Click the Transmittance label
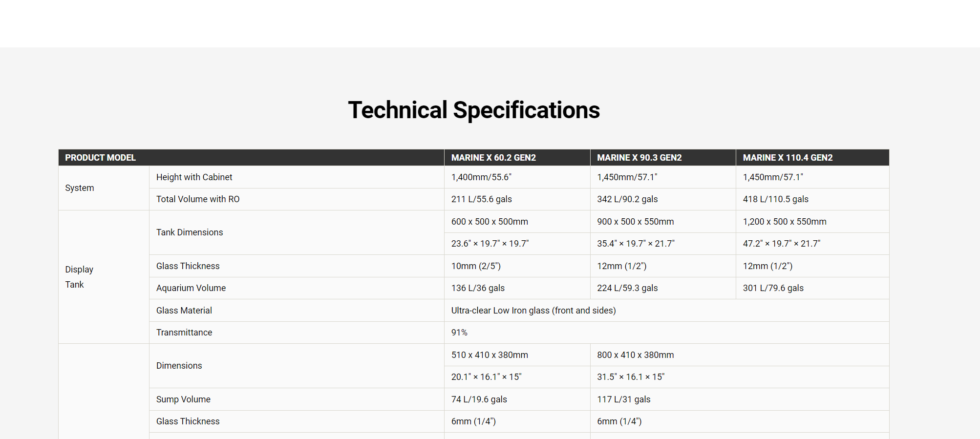The image size is (980, 439). 184,333
